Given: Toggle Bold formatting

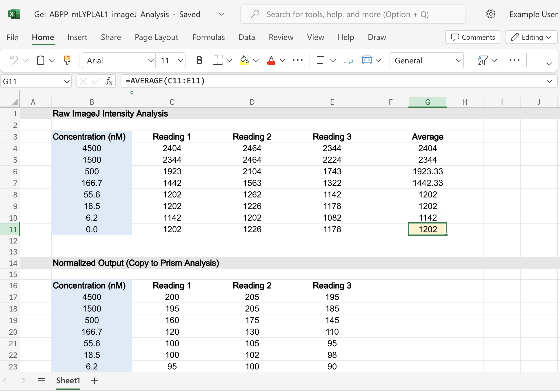Looking at the screenshot, I should click(199, 60).
